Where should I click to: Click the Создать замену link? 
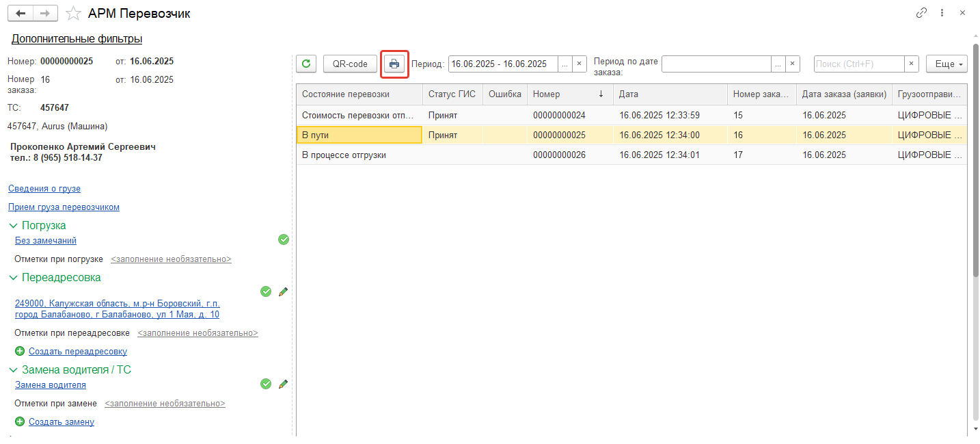coord(62,421)
